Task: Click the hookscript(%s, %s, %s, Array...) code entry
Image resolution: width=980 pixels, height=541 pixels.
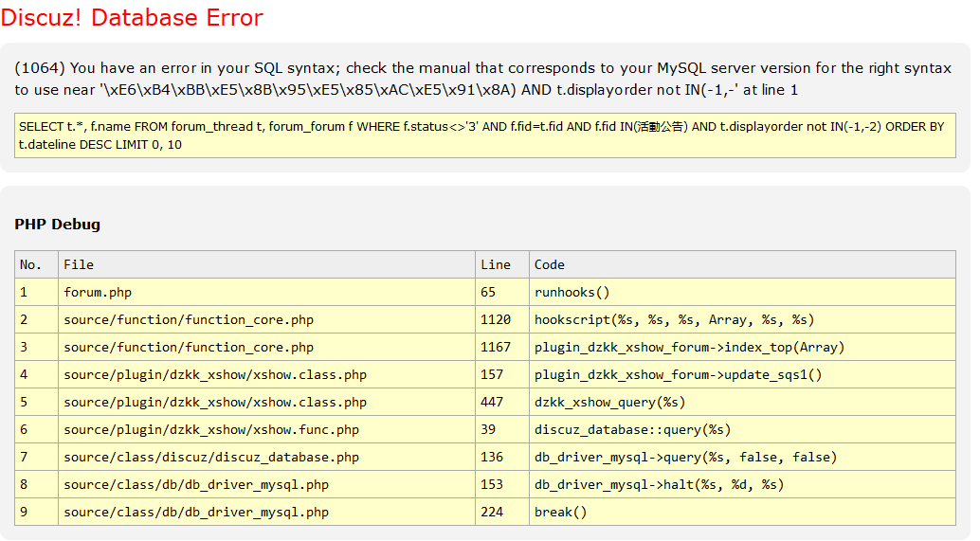Action: 674,320
